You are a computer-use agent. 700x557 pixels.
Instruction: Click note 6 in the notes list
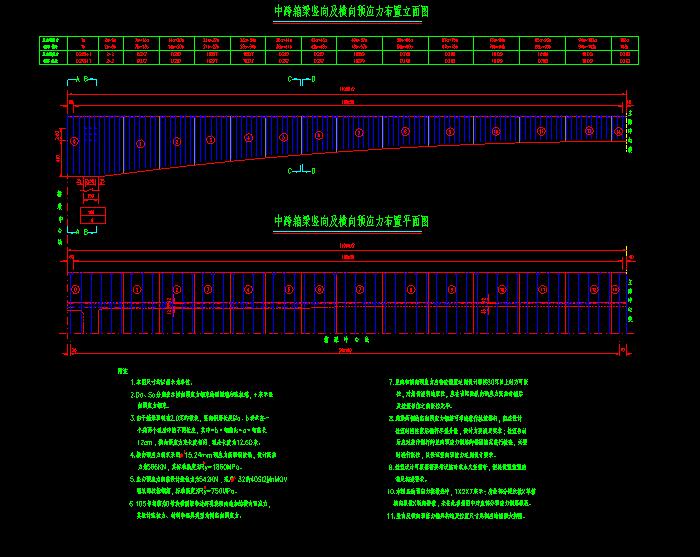click(200, 509)
